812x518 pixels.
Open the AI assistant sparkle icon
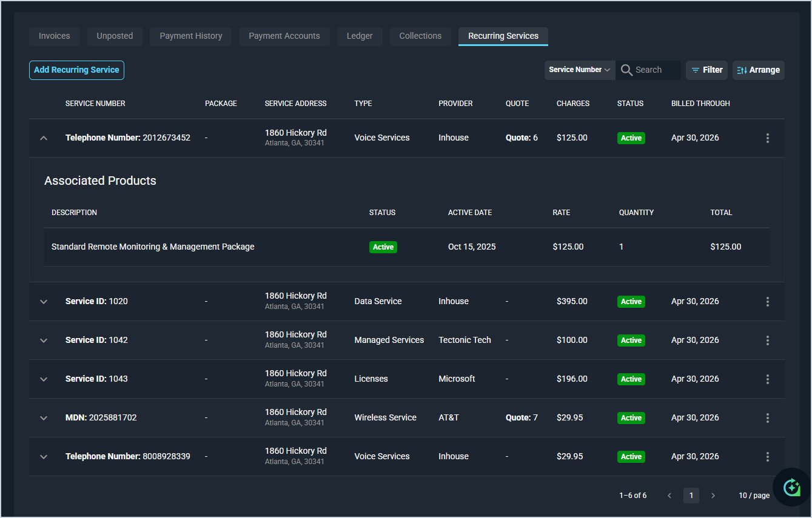(791, 486)
